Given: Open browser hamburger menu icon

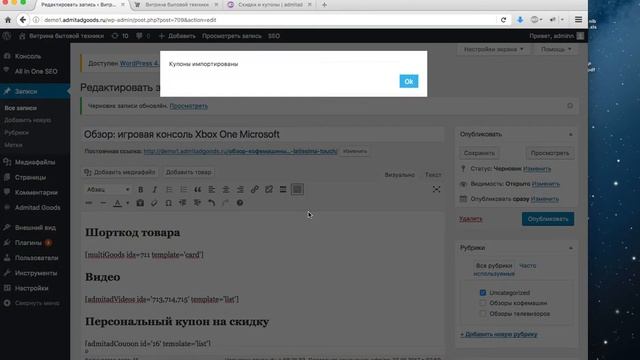Looking at the screenshot, I should pos(578,20).
